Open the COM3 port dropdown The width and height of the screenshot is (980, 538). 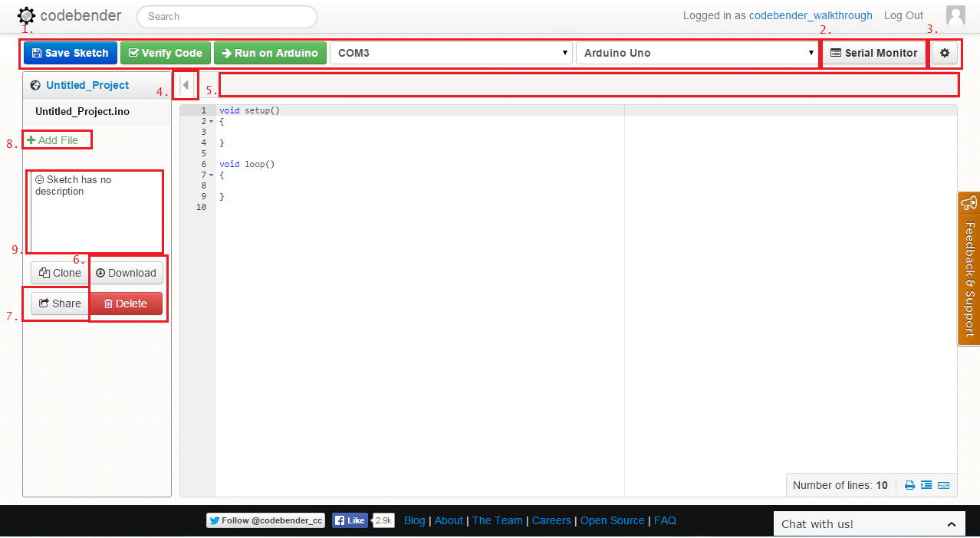(451, 53)
